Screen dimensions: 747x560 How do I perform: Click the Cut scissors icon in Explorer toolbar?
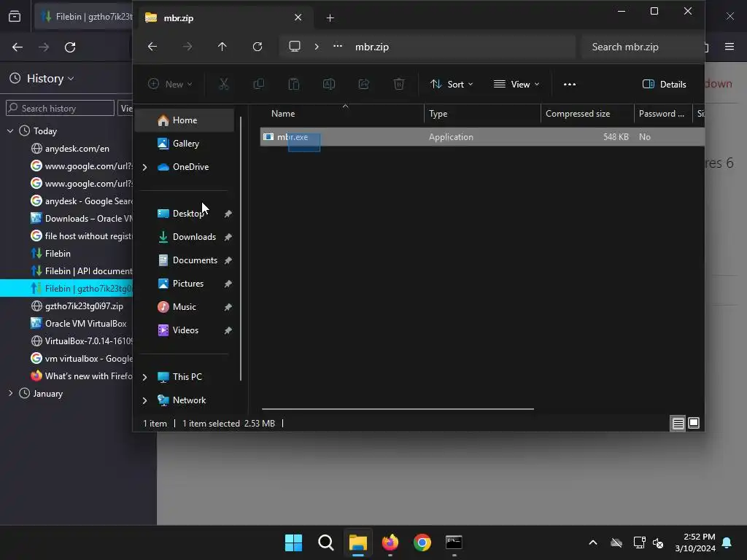click(223, 85)
